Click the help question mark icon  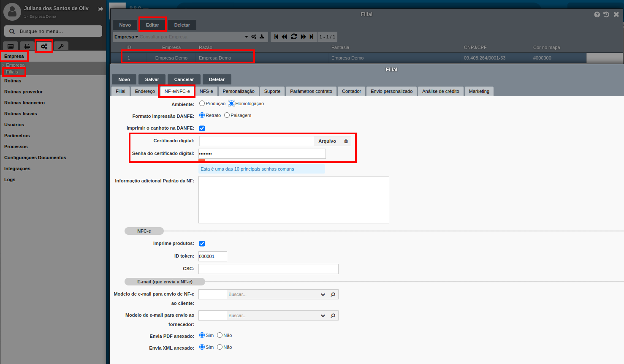pos(597,14)
